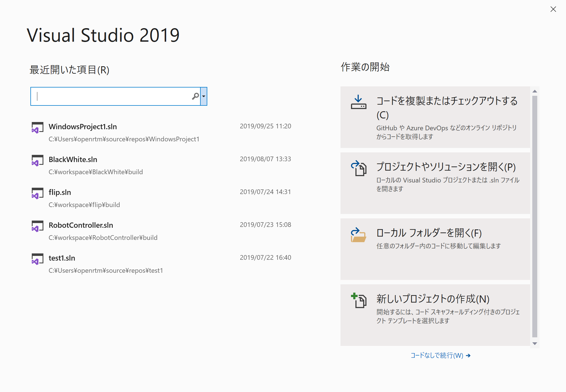Click path C:¥workspace¥BlackWhite¥build
566x392 pixels.
pos(96,172)
